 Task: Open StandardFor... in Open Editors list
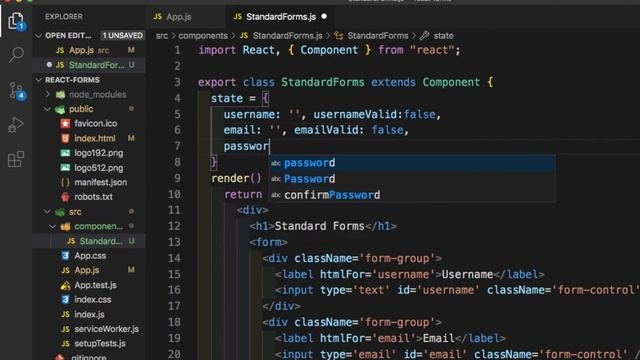pyautogui.click(x=89, y=65)
